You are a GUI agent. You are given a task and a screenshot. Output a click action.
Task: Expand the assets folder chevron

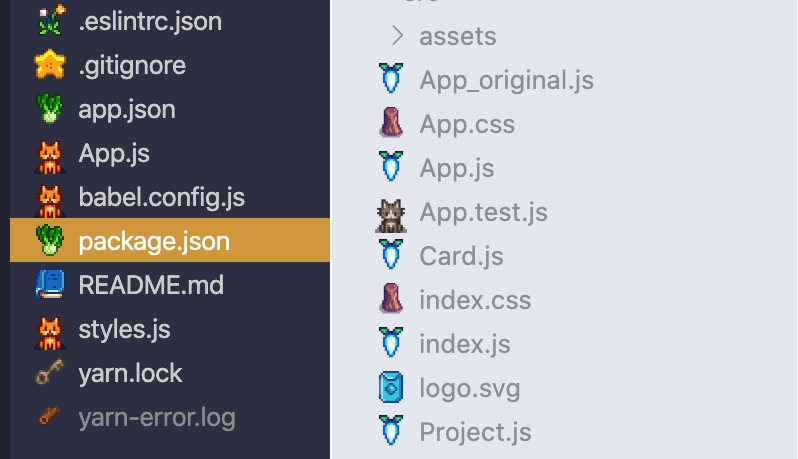coord(397,37)
